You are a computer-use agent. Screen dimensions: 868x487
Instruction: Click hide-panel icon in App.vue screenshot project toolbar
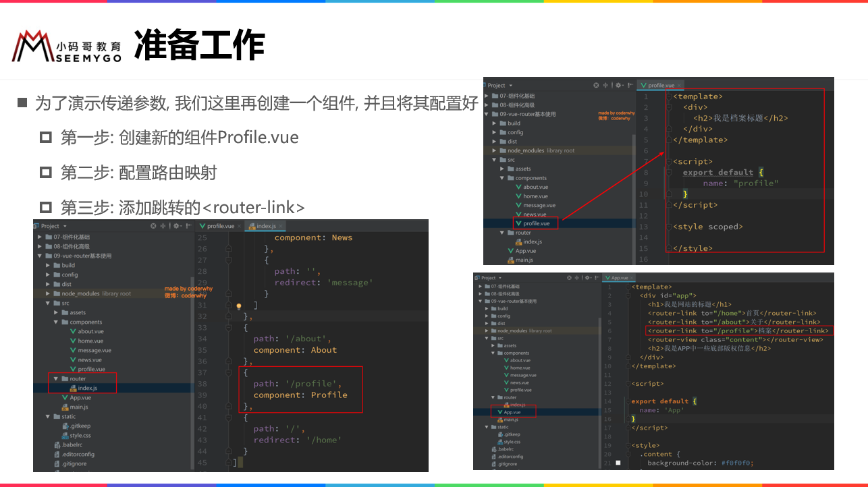[597, 278]
